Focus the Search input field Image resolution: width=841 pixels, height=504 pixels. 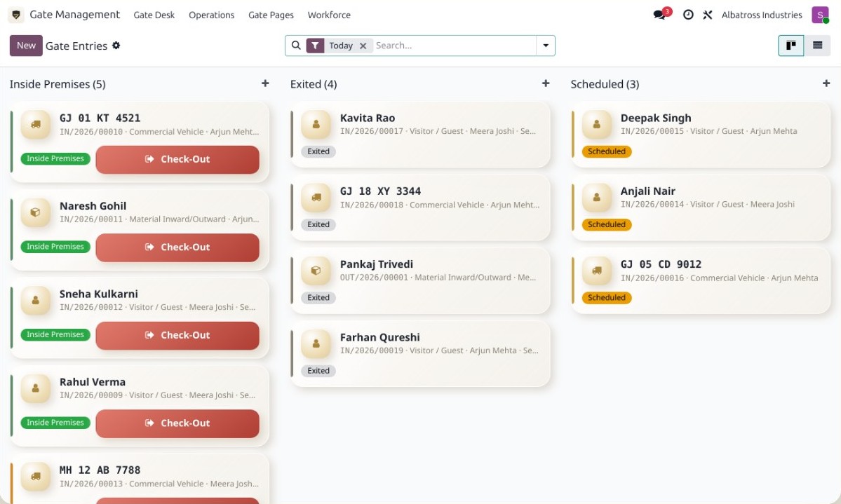(x=454, y=46)
